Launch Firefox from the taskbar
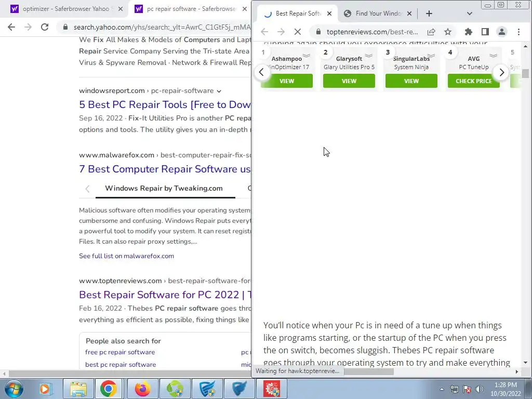 pos(142,389)
